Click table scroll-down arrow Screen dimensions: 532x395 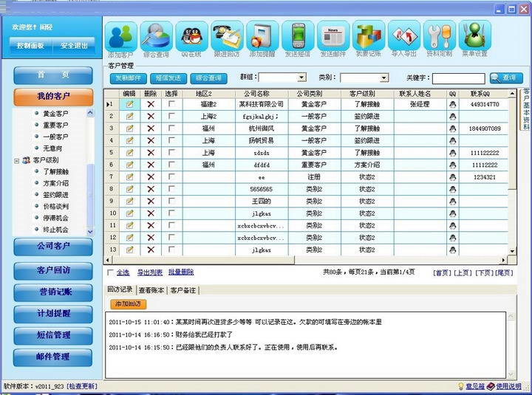click(x=512, y=251)
